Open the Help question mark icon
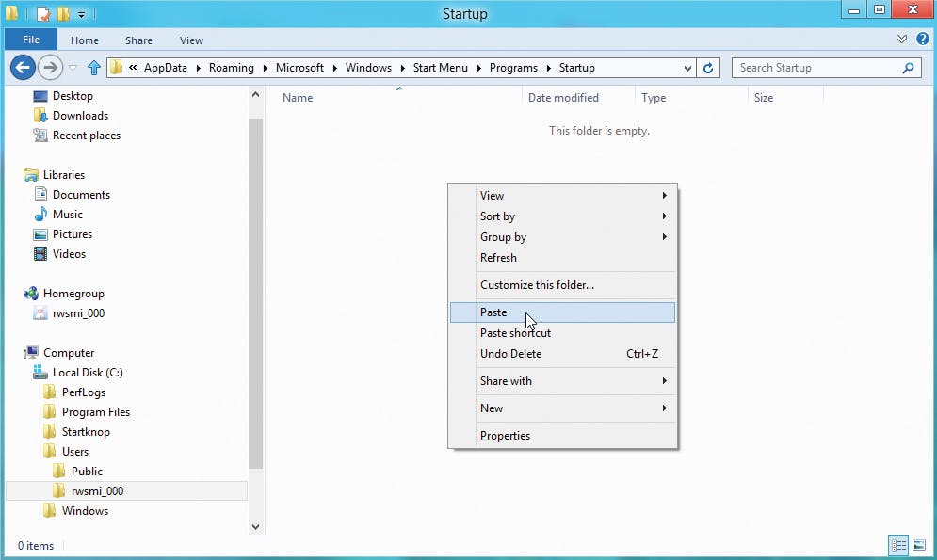 point(922,40)
